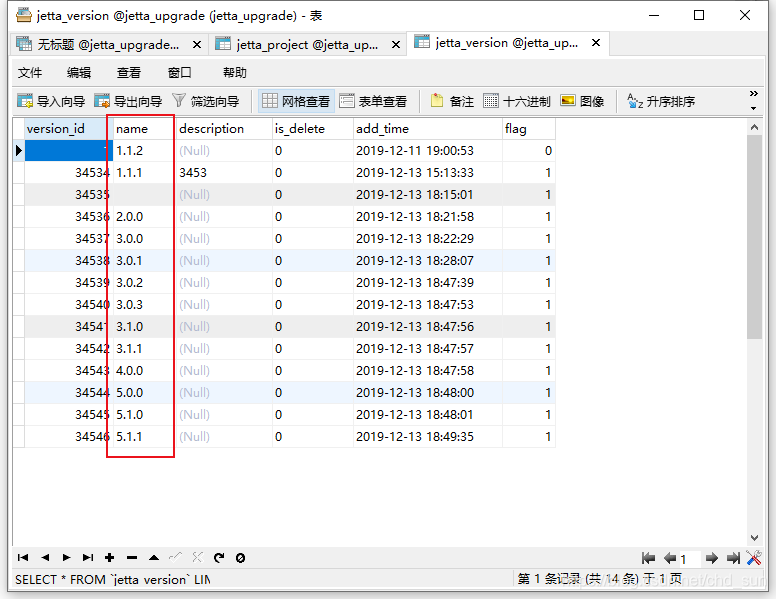
Task: Click the Memo (备注) toolbar button
Action: 452,101
